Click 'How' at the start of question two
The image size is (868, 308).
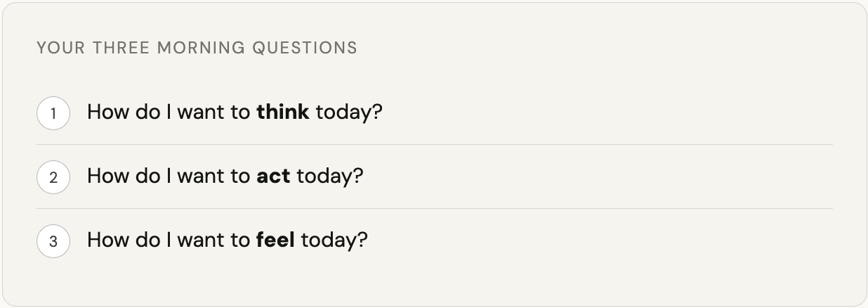105,177
